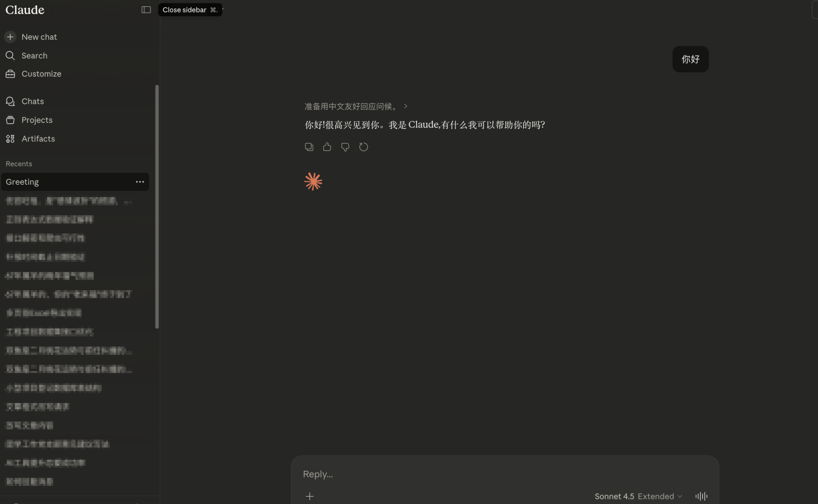Open the Customize option
The width and height of the screenshot is (818, 504).
tap(42, 74)
